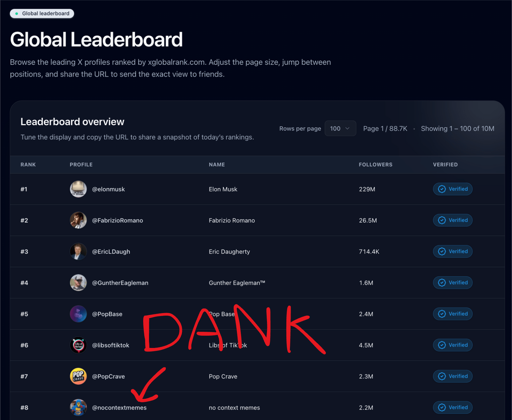The image size is (512, 420).
Task: Open the Rows per page dropdown
Action: click(x=340, y=129)
